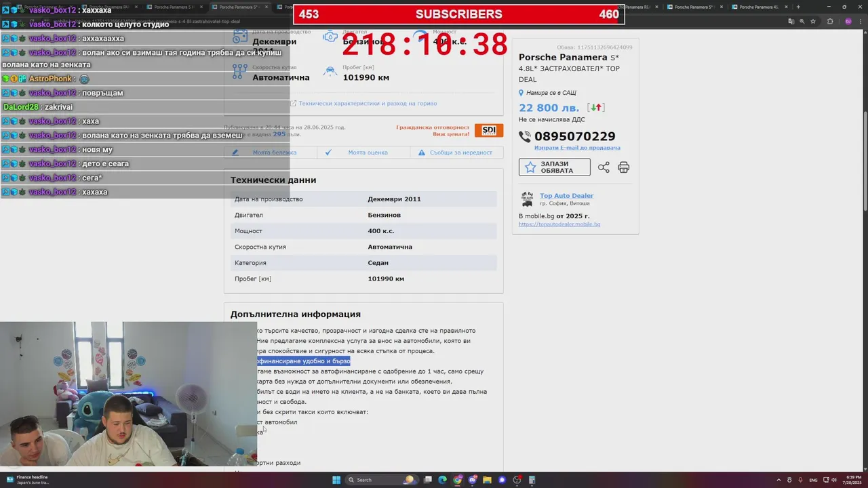
Task: Open the DJ browser profile avatar
Action: pyautogui.click(x=848, y=21)
